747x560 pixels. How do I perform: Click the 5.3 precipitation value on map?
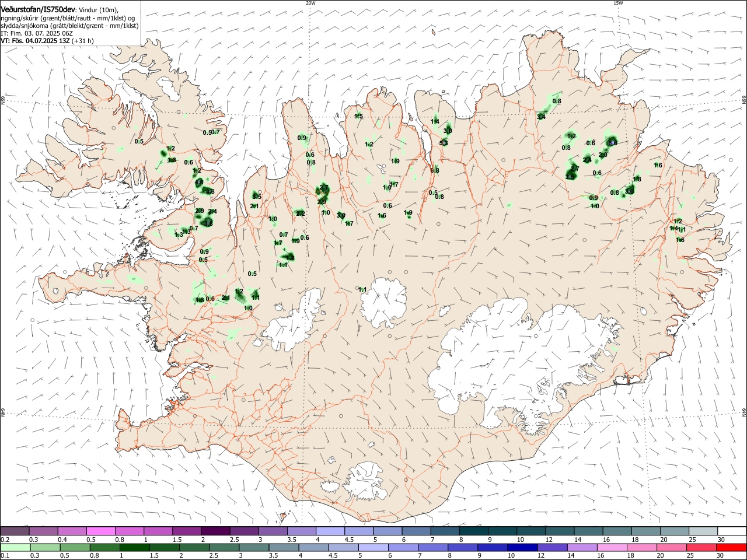pos(444,143)
